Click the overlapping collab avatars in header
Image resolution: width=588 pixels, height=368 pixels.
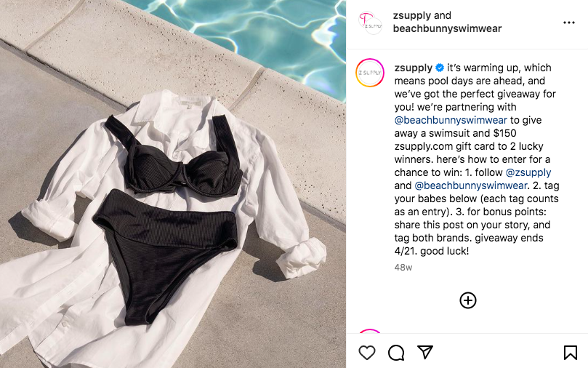tap(370, 23)
